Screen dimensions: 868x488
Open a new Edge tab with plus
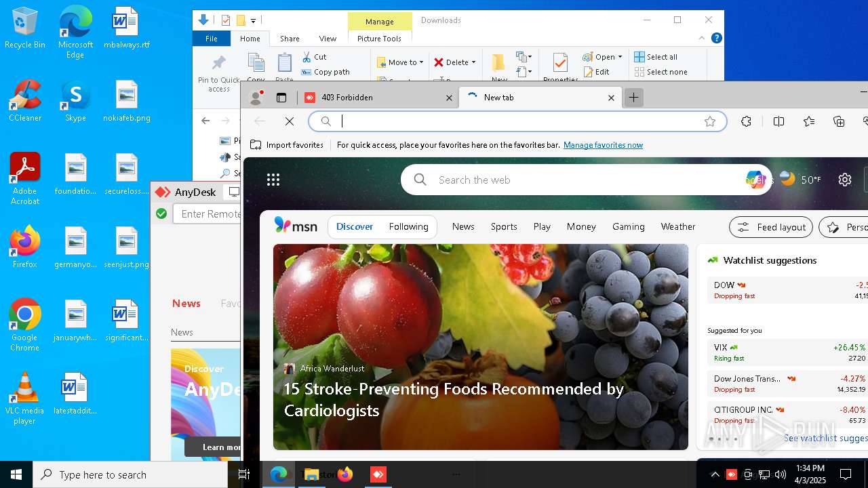click(633, 98)
